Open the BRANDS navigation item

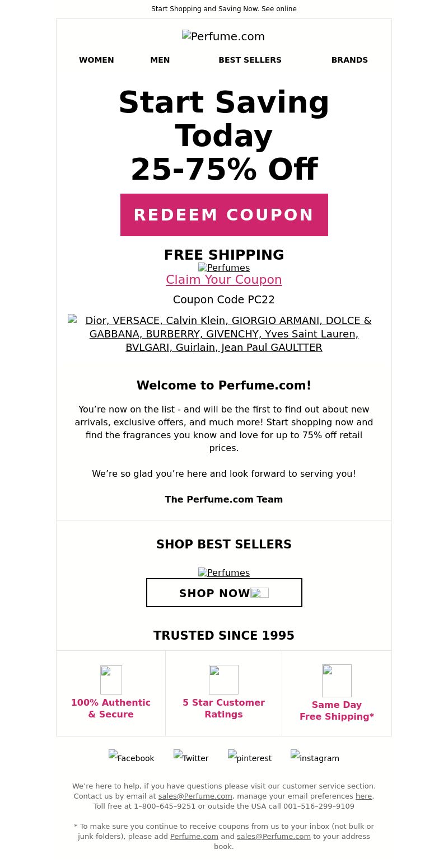[349, 60]
